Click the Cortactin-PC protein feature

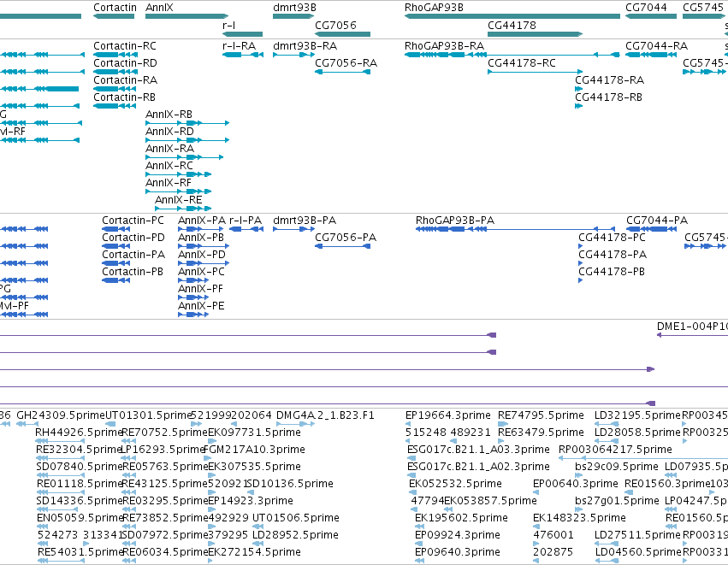(116, 229)
